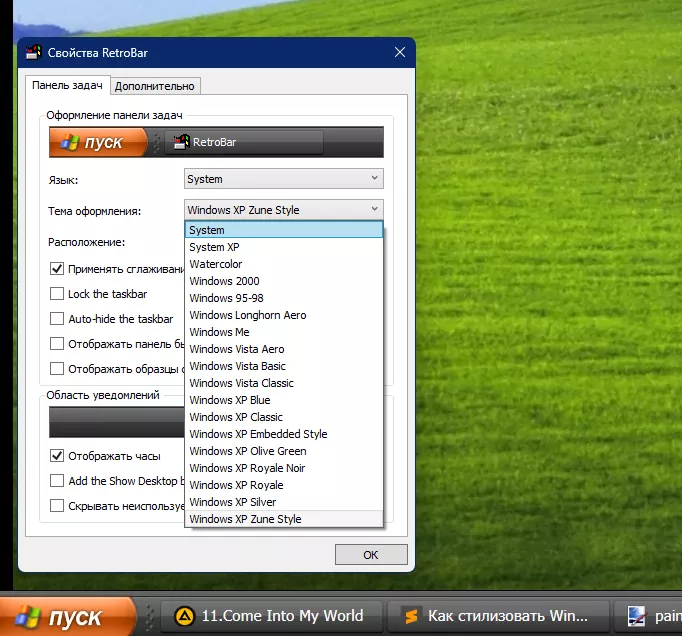The image size is (682, 636).
Task: Switch to the 'Как стилизовать Win...' taskbar window
Action: point(498,616)
